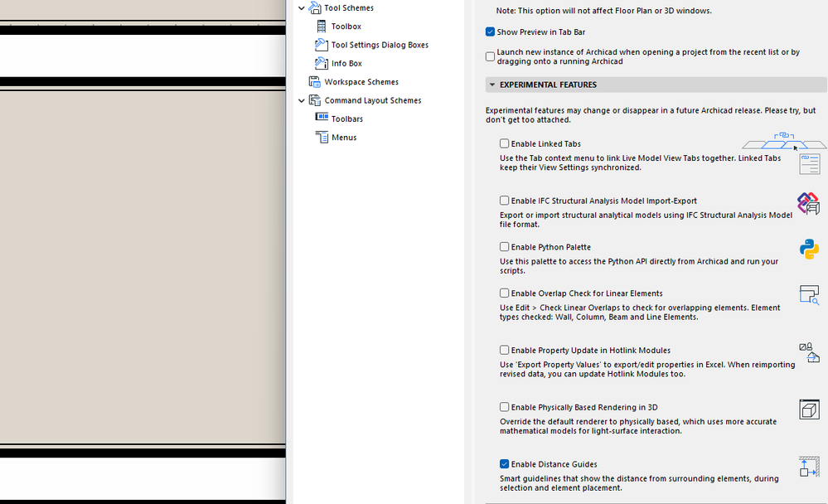
Task: Click the Toolbars tree icon
Action: (x=322, y=117)
